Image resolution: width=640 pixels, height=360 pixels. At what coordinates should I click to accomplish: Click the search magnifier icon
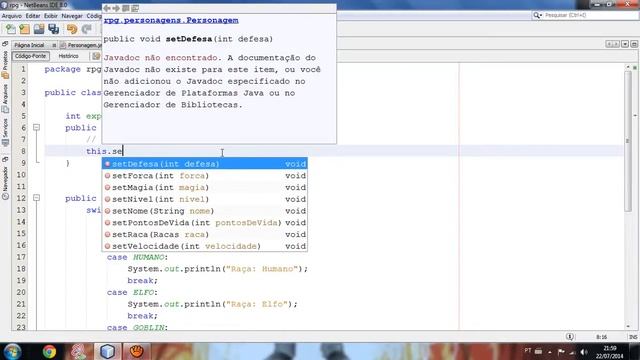(x=537, y=15)
